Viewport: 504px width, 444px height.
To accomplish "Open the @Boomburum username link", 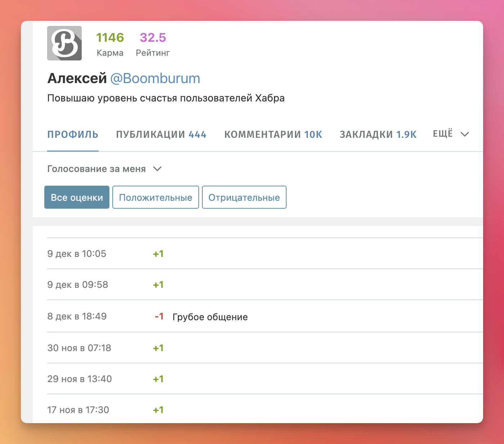I will tap(155, 78).
